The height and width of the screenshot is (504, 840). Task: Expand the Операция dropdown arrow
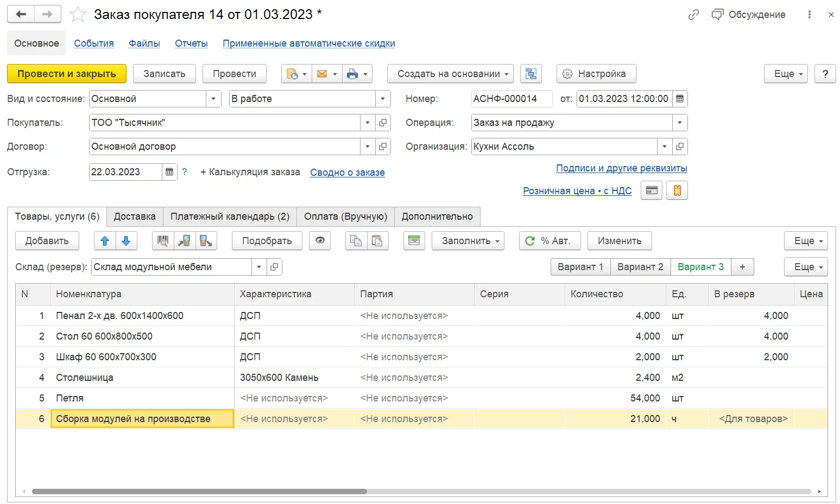pos(680,123)
